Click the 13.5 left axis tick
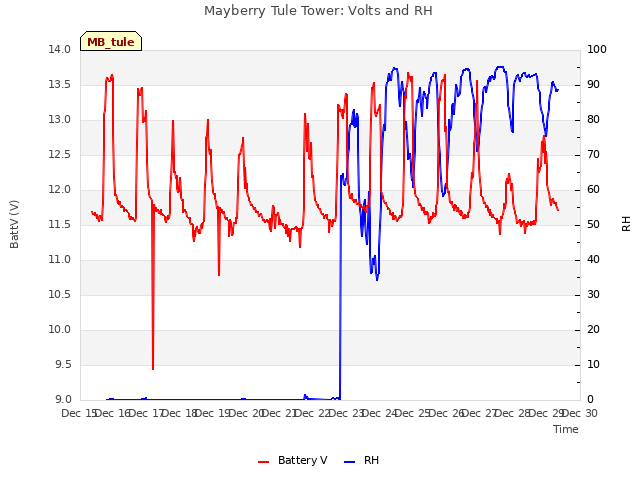The width and height of the screenshot is (640, 480). [60, 85]
